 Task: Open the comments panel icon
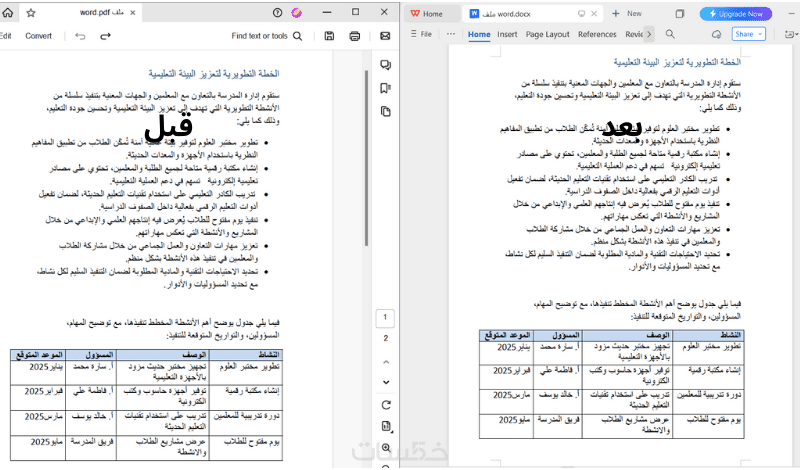click(386, 65)
